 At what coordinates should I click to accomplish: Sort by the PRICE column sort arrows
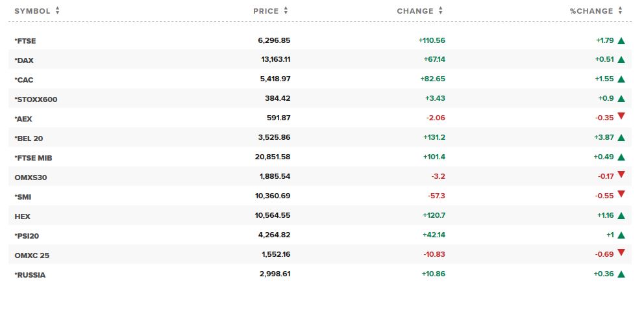pos(286,11)
